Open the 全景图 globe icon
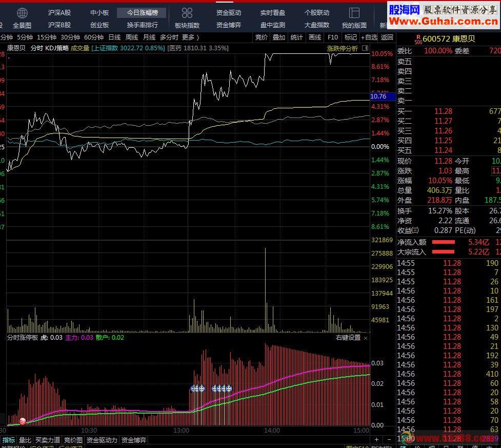The width and height of the screenshot is (501, 448). coord(22,13)
